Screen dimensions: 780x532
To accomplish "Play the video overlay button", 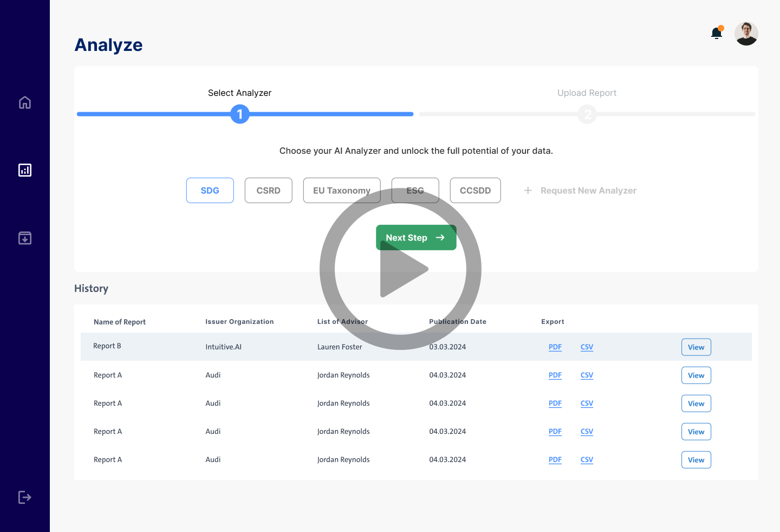I will pyautogui.click(x=400, y=269).
